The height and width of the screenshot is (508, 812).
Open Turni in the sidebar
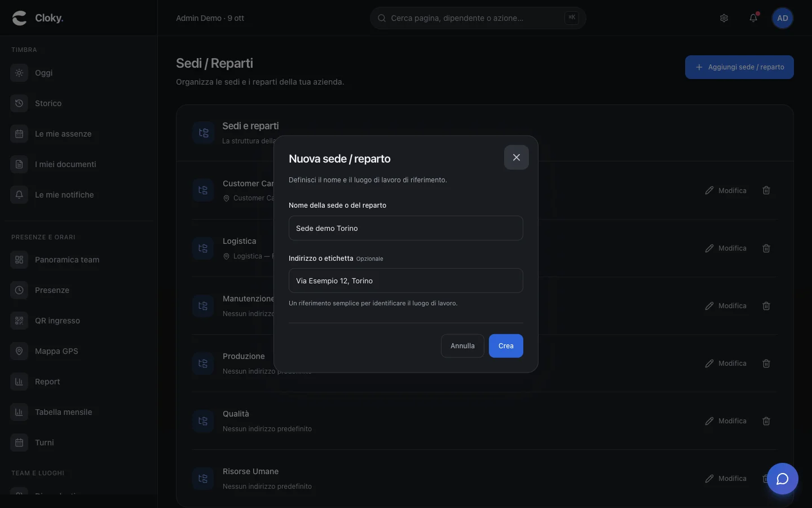click(x=79, y=443)
